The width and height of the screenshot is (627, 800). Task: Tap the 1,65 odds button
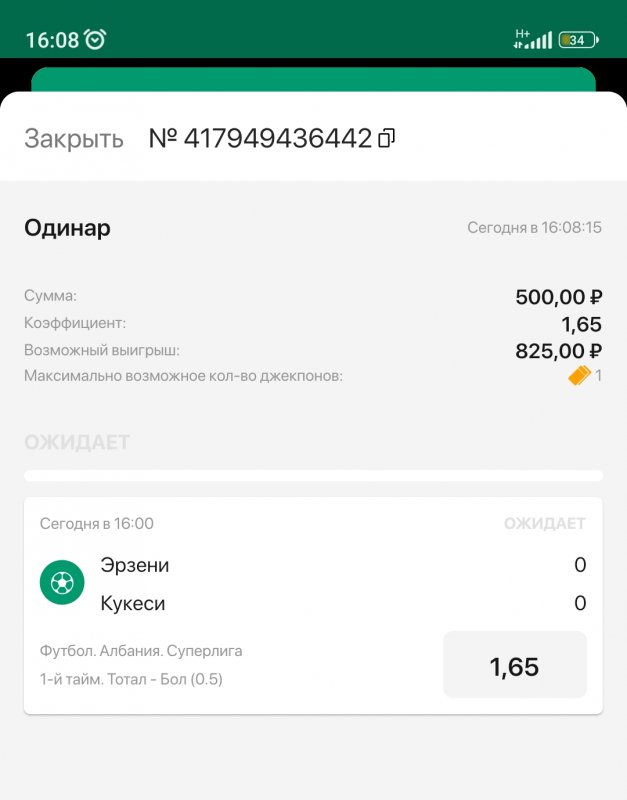(514, 666)
